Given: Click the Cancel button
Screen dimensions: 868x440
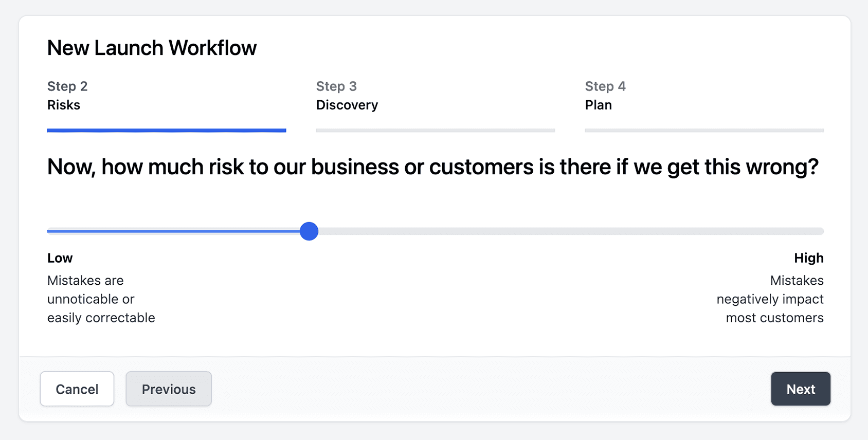Looking at the screenshot, I should pyautogui.click(x=77, y=389).
